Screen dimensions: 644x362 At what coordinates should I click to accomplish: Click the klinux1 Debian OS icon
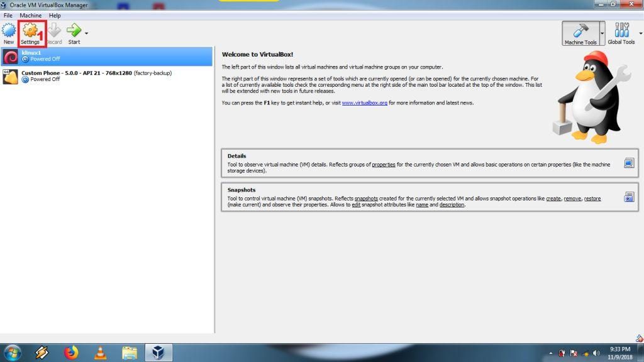(10, 57)
